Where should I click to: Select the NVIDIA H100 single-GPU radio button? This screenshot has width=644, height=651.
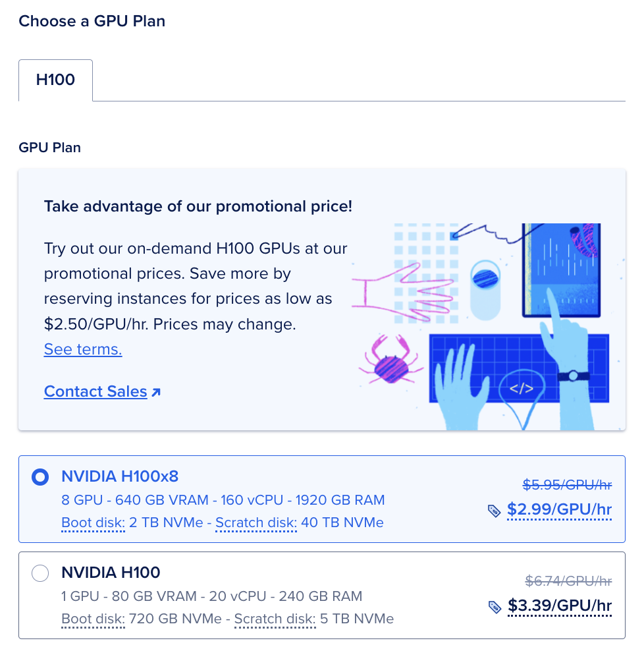(x=40, y=573)
